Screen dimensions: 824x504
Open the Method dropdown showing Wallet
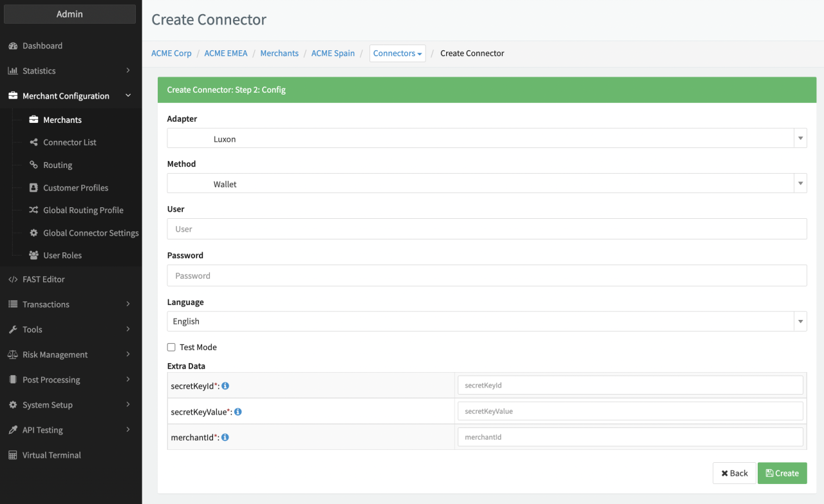point(486,183)
